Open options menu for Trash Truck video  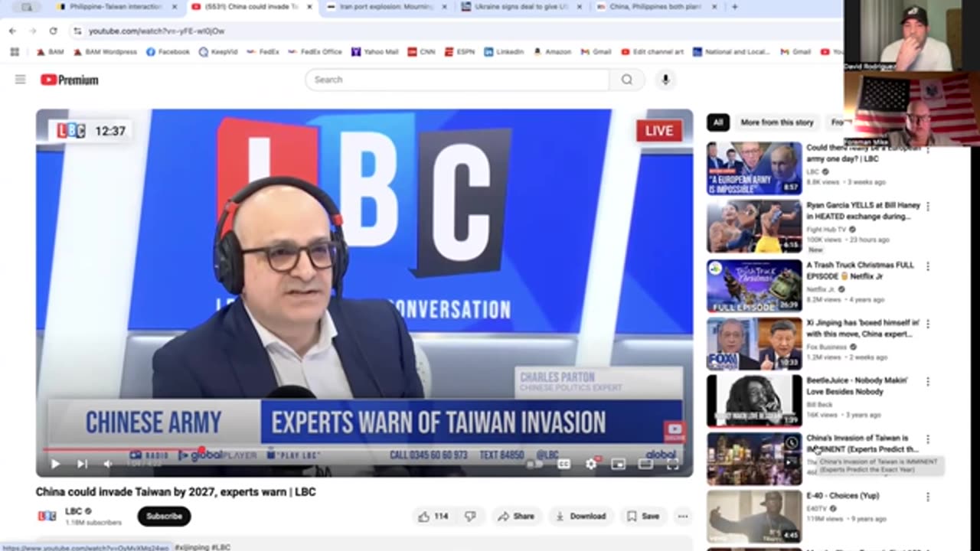pos(928,266)
